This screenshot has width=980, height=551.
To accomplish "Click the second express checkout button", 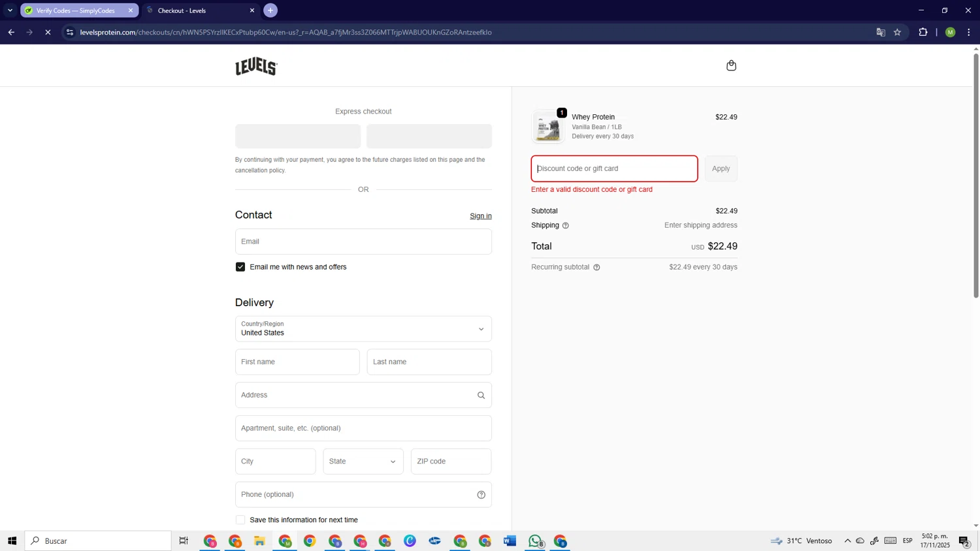I will pos(429,136).
